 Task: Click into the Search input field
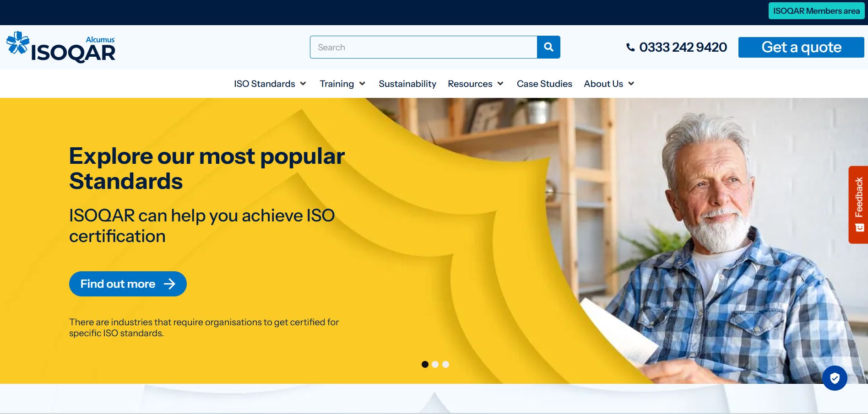click(423, 47)
